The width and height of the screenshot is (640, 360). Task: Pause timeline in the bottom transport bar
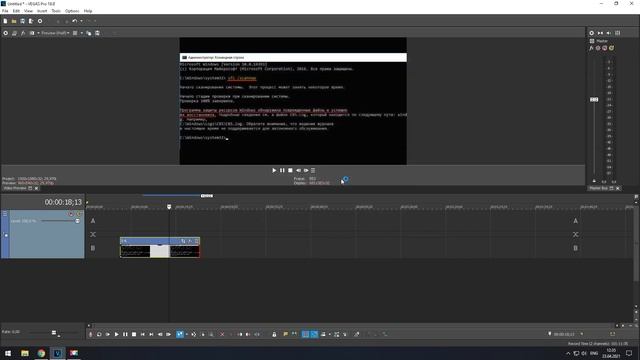(125, 334)
